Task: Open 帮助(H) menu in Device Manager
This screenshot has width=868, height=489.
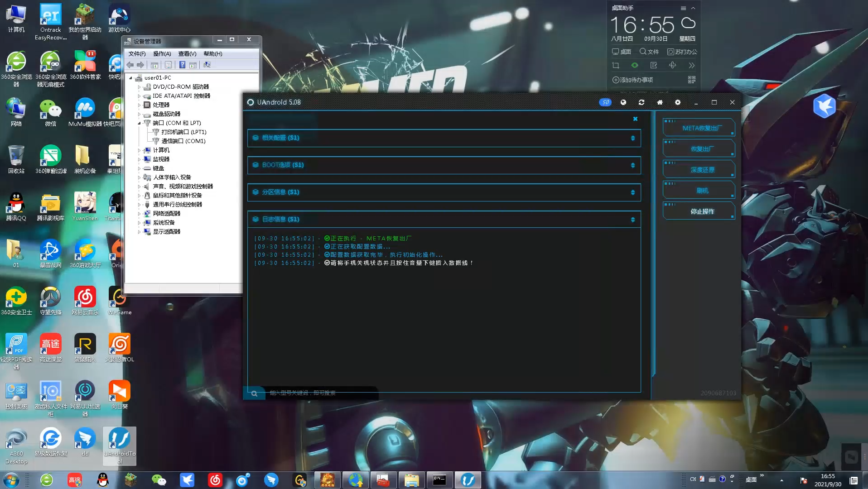Action: click(212, 53)
